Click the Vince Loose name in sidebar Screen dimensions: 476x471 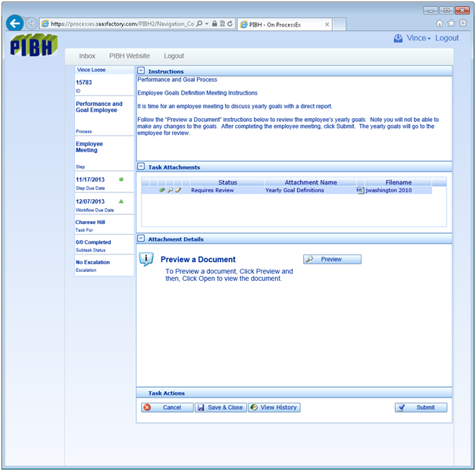click(91, 70)
